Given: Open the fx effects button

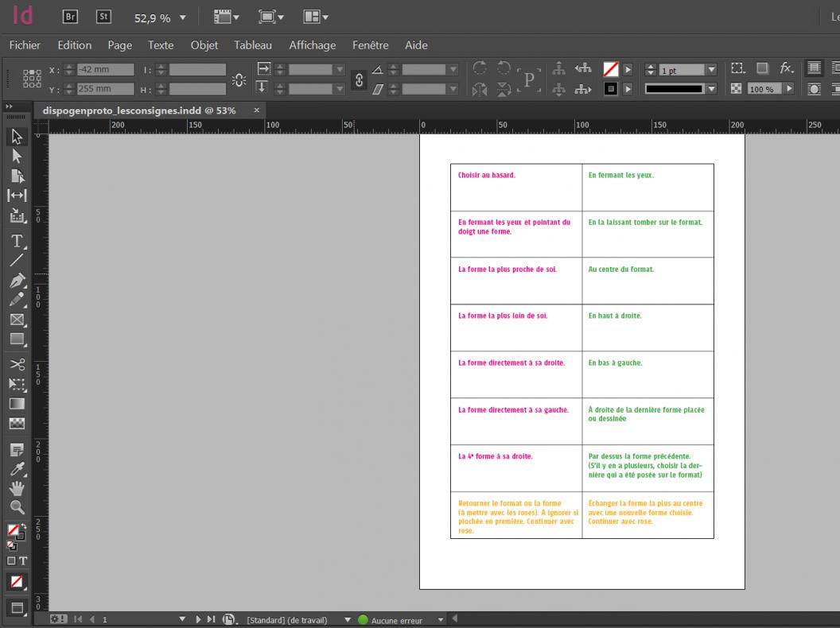Looking at the screenshot, I should [x=786, y=68].
